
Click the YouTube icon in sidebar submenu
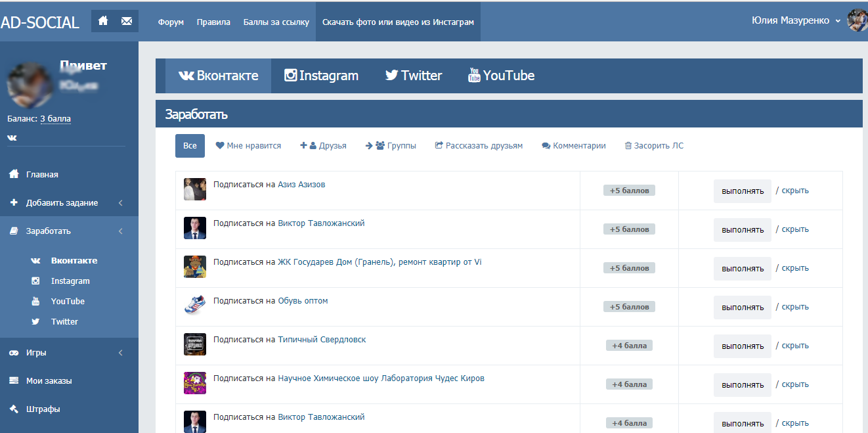coord(35,302)
